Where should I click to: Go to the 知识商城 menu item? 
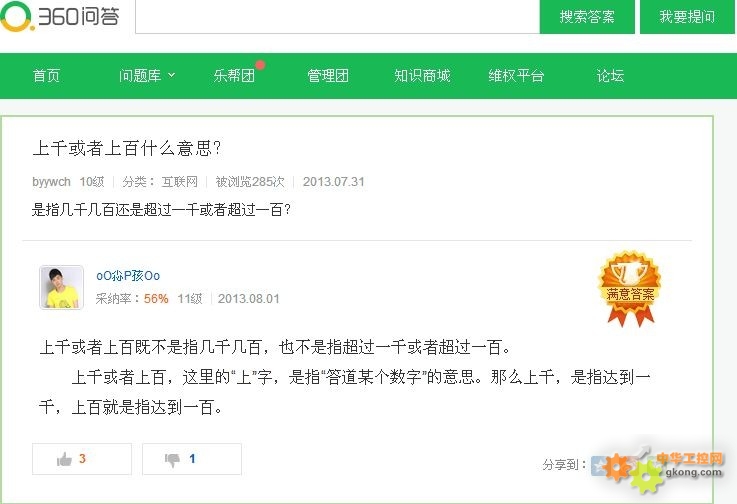(422, 76)
